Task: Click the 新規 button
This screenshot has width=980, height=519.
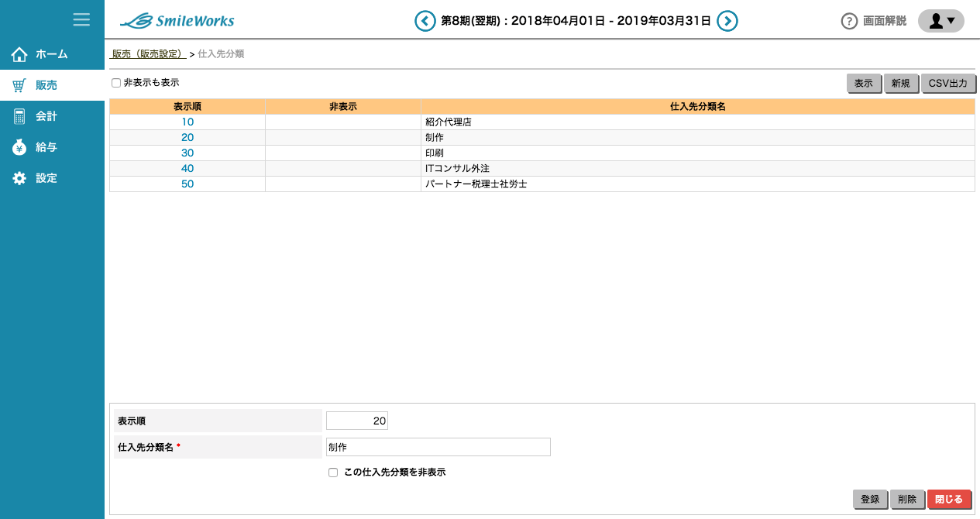Action: (x=900, y=84)
